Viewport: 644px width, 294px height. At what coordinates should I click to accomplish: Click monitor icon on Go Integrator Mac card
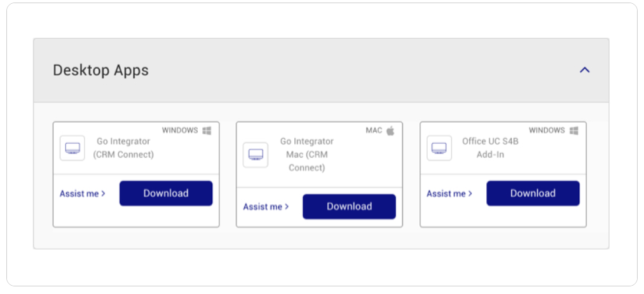coord(256,155)
